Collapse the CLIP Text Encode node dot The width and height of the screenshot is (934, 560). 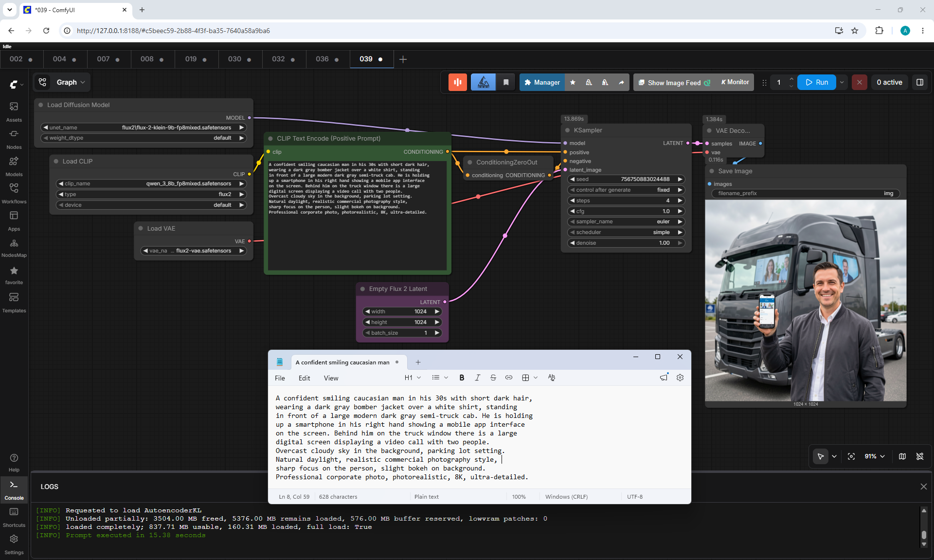(x=270, y=138)
